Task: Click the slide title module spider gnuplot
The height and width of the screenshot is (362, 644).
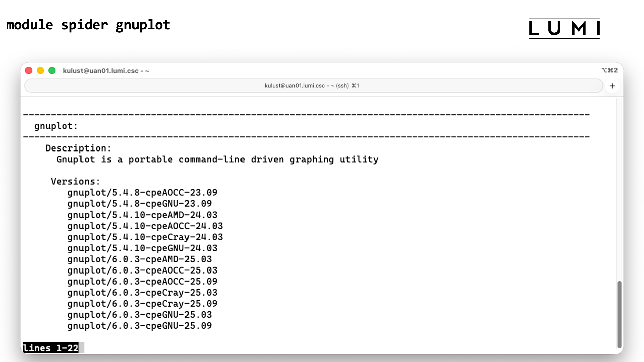Action: (x=88, y=25)
